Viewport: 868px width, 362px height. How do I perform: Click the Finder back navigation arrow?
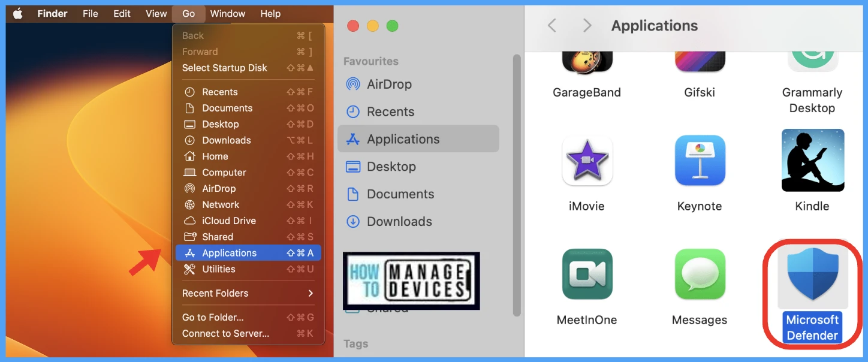[x=552, y=25]
